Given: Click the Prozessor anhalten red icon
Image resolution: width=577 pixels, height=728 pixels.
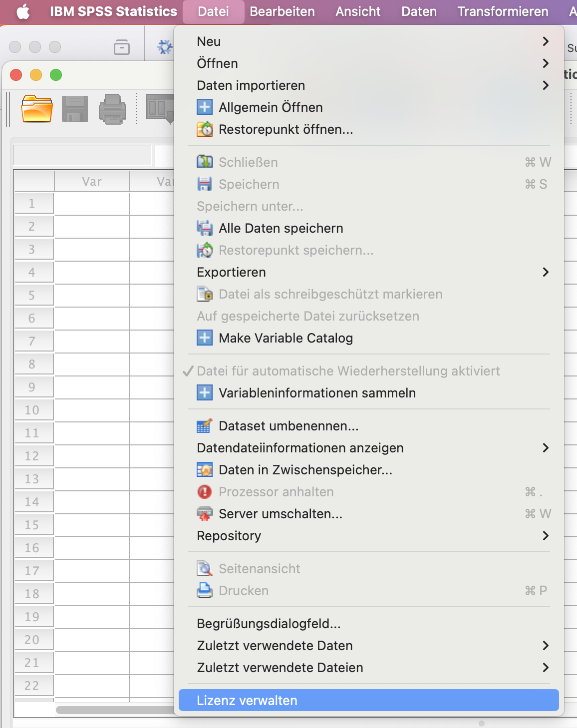Looking at the screenshot, I should point(204,492).
